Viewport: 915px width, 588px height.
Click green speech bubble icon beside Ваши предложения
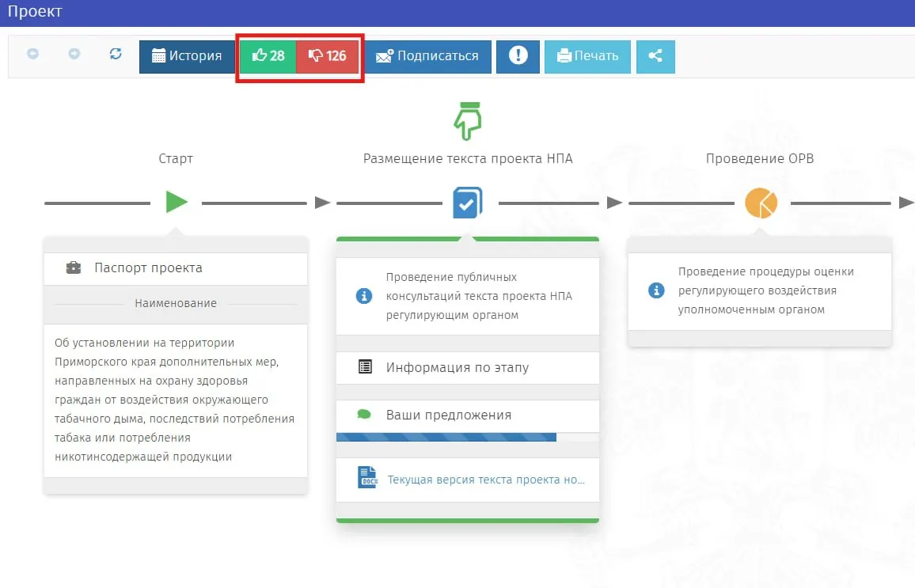[364, 414]
